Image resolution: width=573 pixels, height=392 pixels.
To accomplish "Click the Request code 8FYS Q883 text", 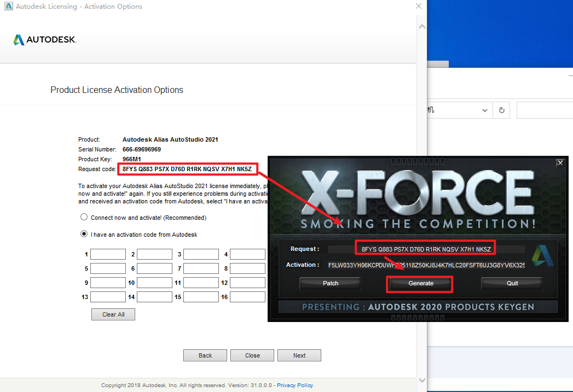I will [x=187, y=169].
